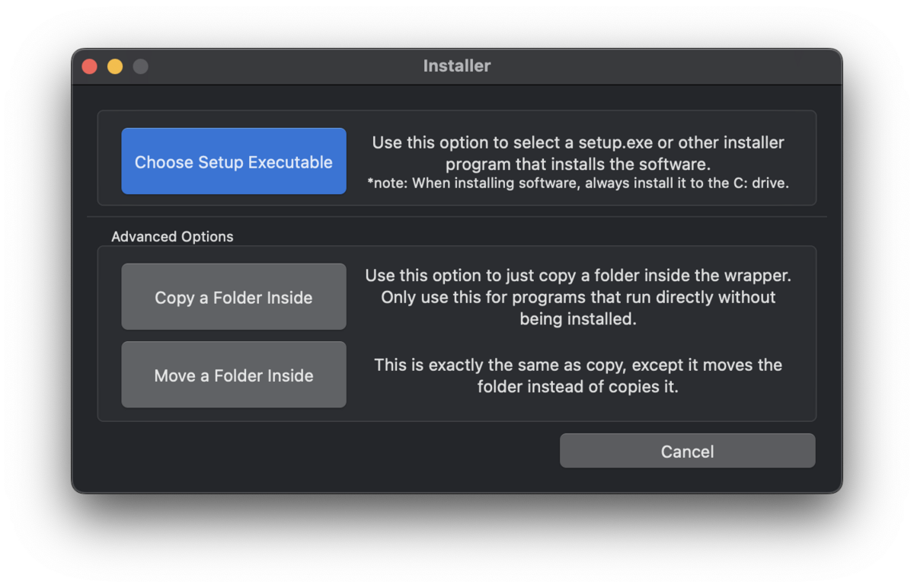This screenshot has width=914, height=588.
Task: Click the 'copy a folder inside the wrapper' line
Action: 577,275
